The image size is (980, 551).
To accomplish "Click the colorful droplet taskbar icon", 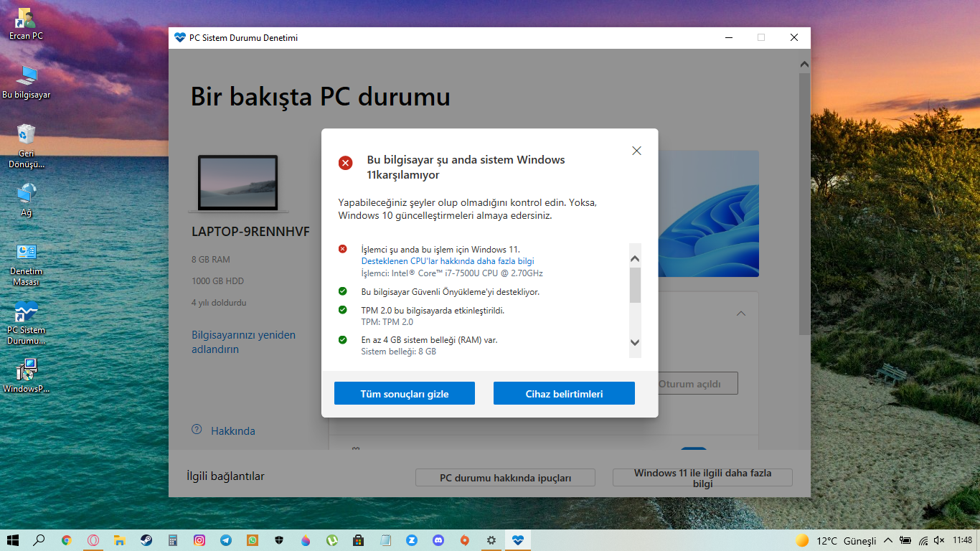I will coord(306,540).
